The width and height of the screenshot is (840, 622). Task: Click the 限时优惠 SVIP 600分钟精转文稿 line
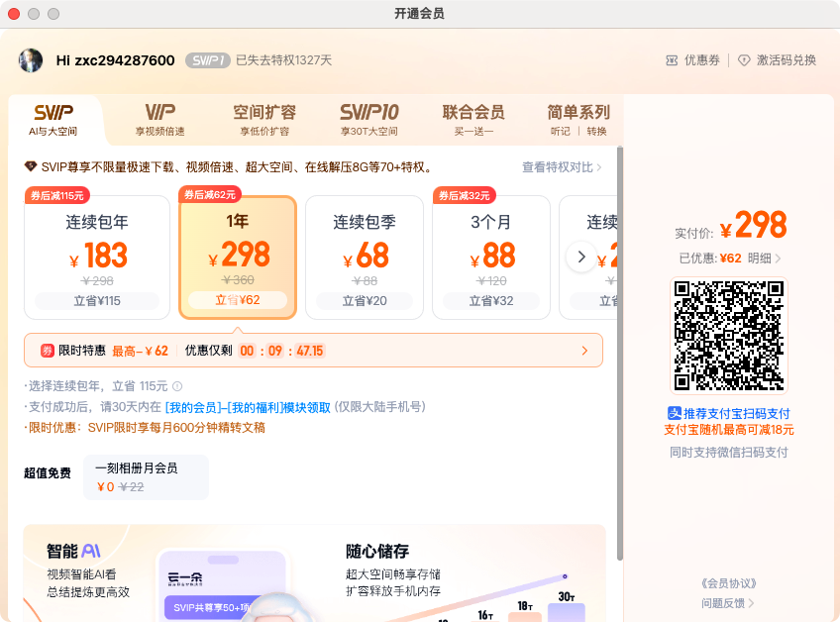click(147, 428)
